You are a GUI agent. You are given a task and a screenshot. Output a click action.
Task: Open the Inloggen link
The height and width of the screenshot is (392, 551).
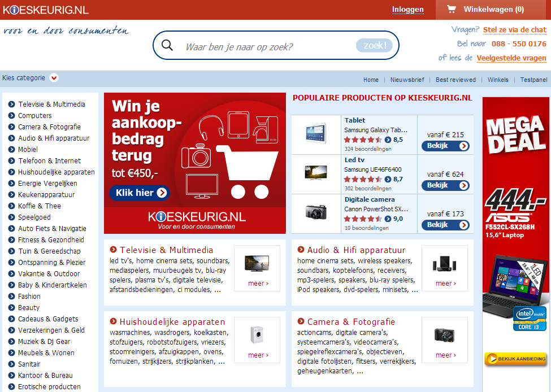pos(407,10)
